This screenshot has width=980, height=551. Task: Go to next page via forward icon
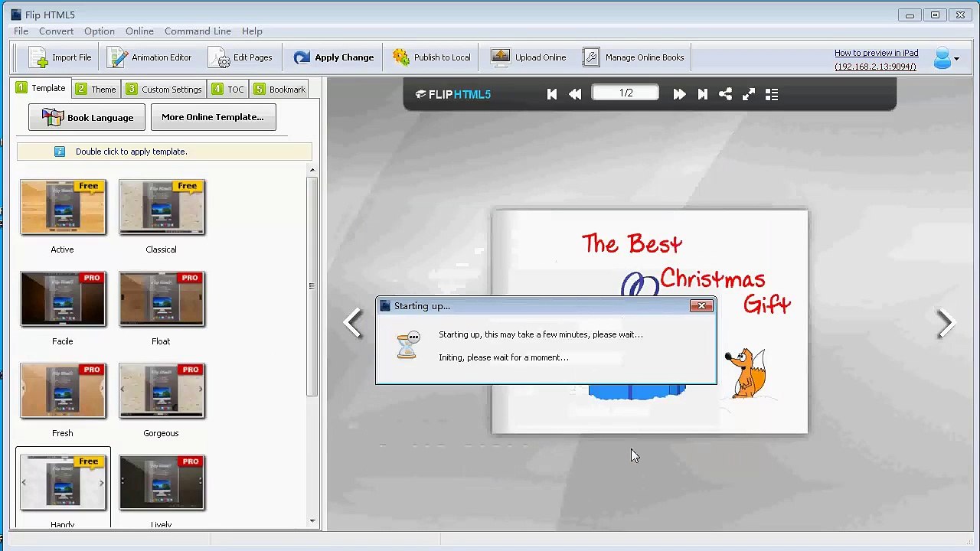[x=679, y=94]
